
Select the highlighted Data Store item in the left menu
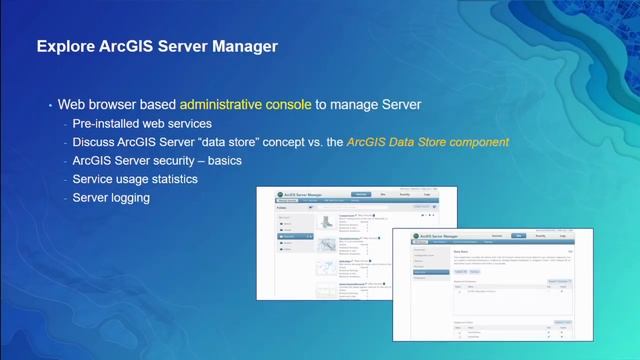tap(431, 272)
